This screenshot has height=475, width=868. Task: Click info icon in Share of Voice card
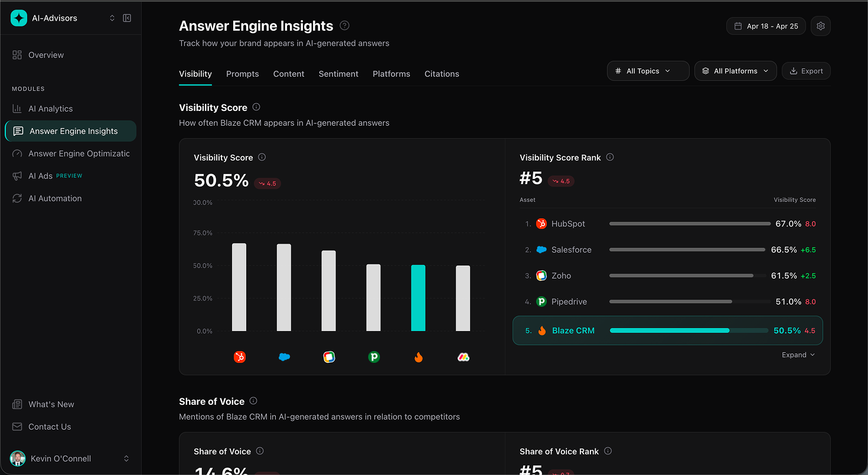coord(260,451)
